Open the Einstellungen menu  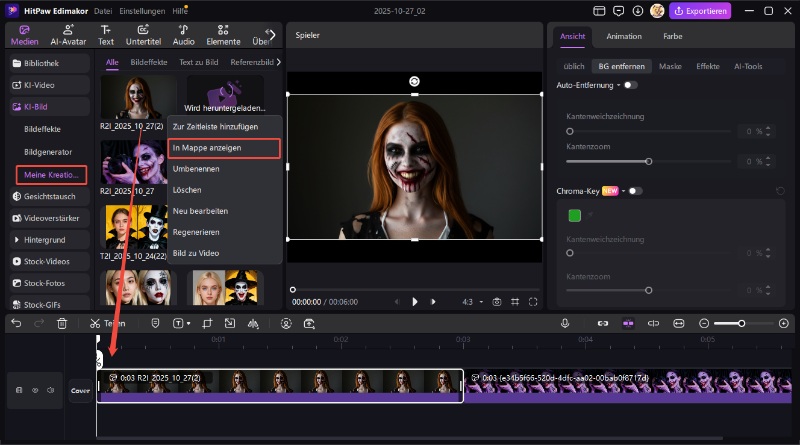(142, 11)
